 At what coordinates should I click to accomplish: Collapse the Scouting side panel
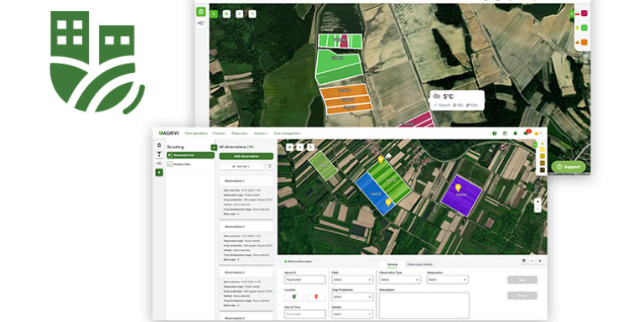(x=214, y=147)
